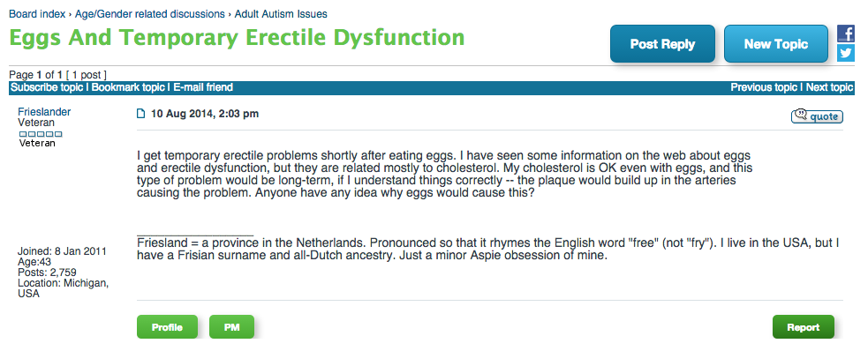Go to Board index breadcrumb

pyautogui.click(x=37, y=14)
